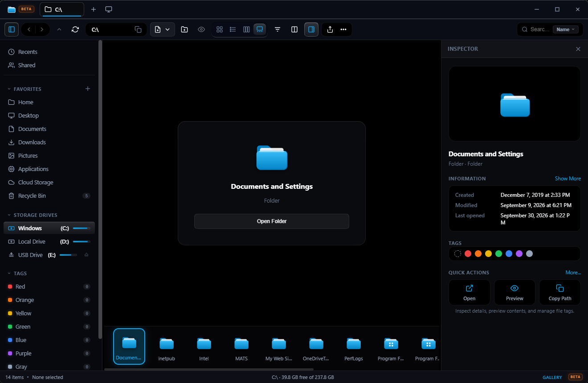Open the more options ellipsis menu

pos(343,29)
